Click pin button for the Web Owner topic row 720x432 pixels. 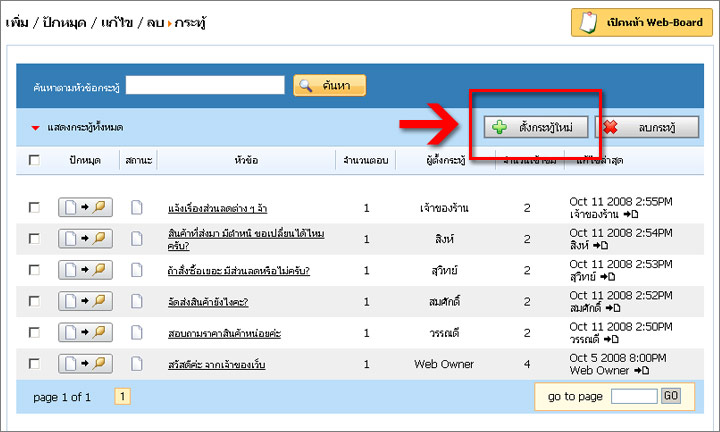pyautogui.click(x=85, y=364)
